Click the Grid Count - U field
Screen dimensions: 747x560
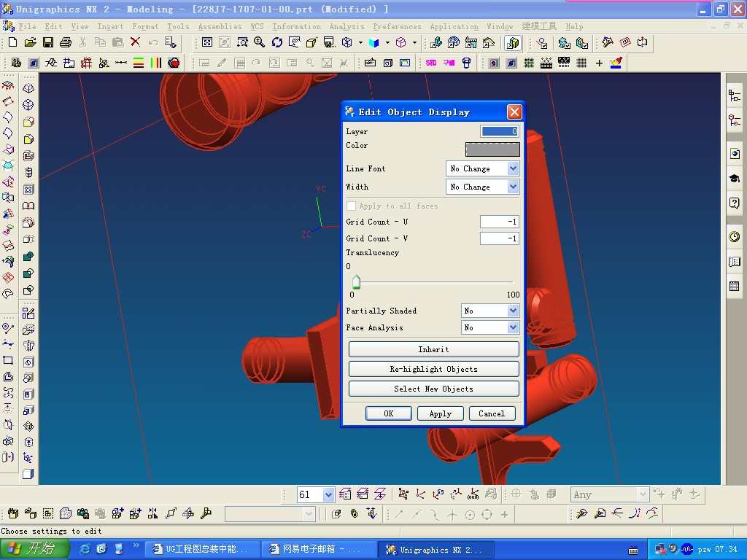pyautogui.click(x=499, y=222)
